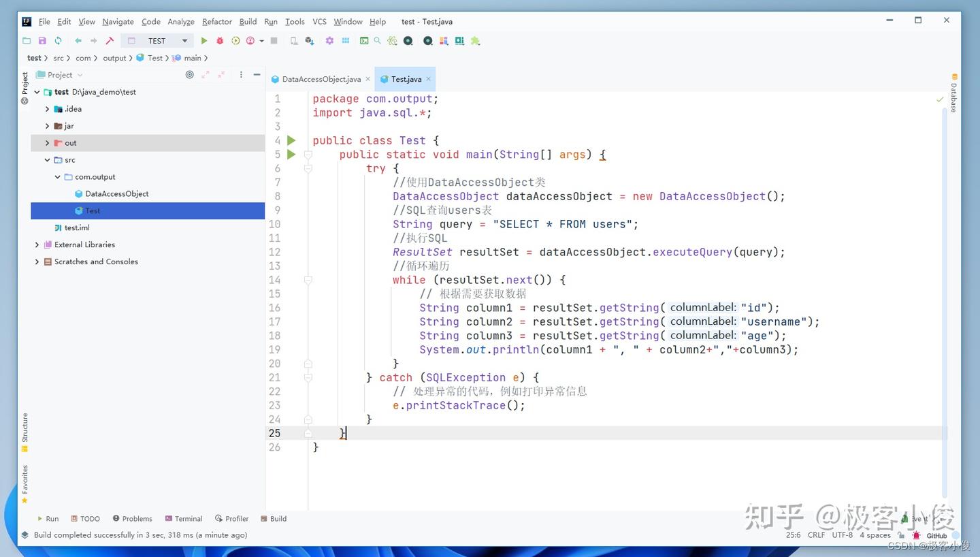980x557 pixels.
Task: Open the Refactor menu
Action: tap(216, 21)
